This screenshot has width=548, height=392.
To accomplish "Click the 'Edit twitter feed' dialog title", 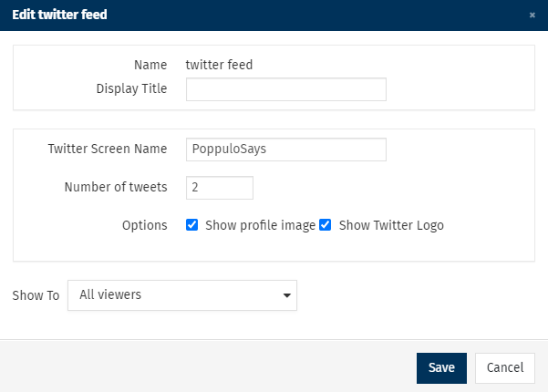I will 59,15.
